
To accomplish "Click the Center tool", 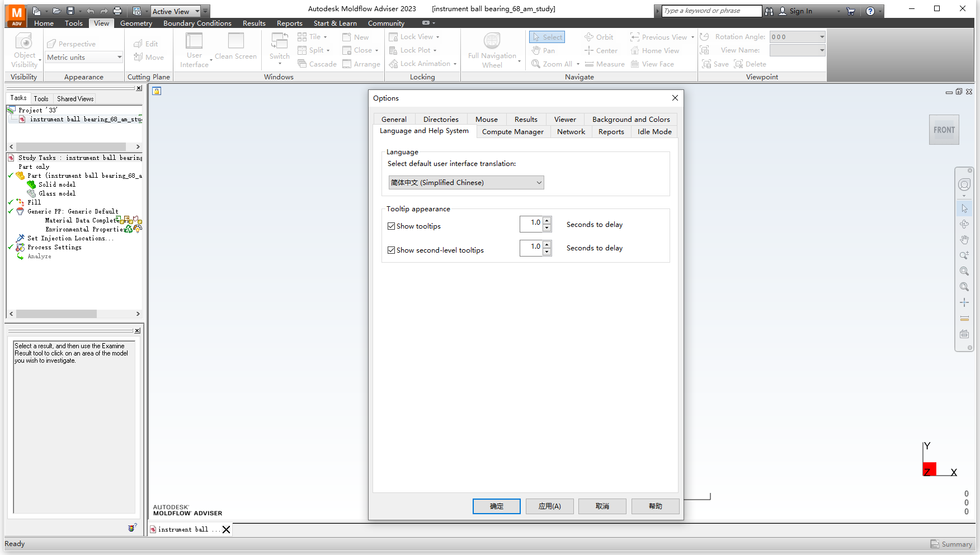I will coord(601,50).
